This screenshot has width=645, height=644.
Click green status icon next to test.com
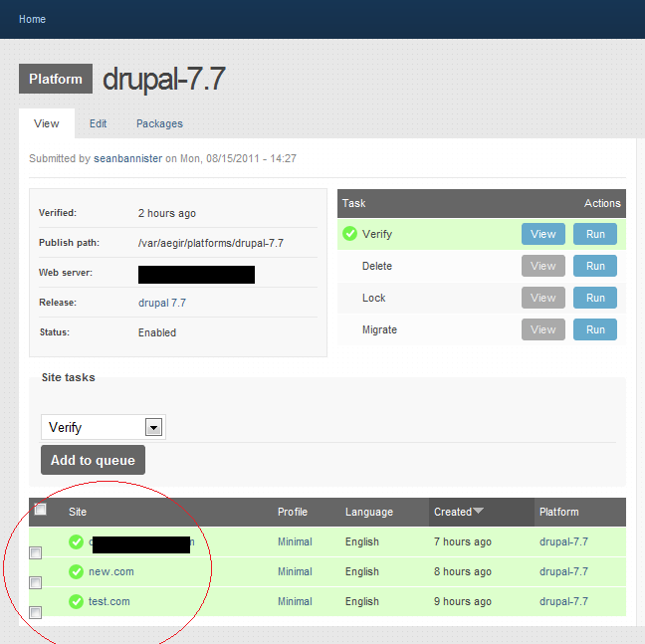[x=76, y=601]
